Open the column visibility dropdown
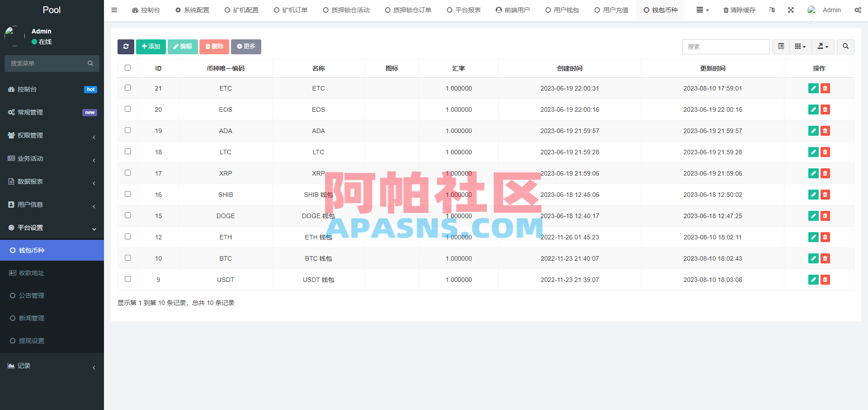This screenshot has height=410, width=868. click(x=800, y=47)
